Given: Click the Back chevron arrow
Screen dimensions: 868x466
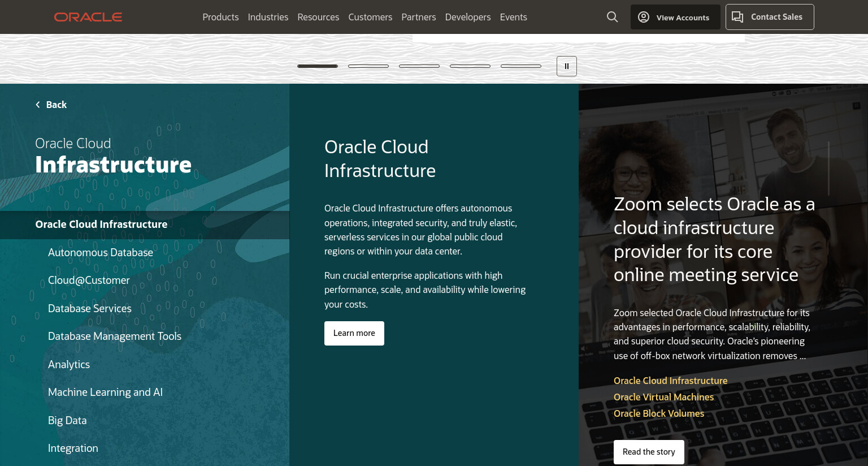Looking at the screenshot, I should (38, 105).
